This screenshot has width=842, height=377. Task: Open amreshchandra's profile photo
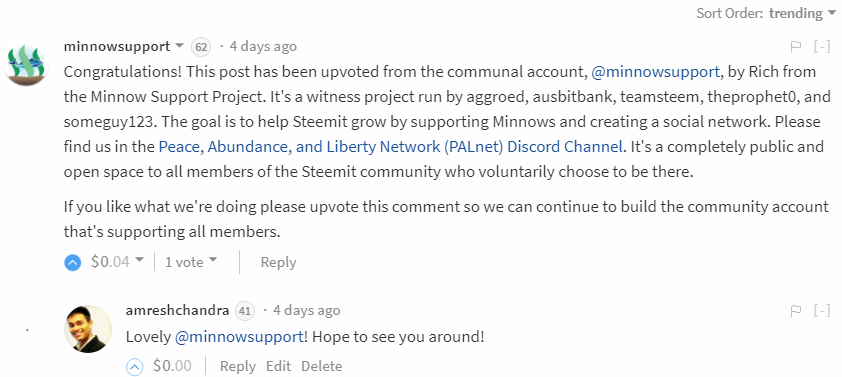coord(88,329)
